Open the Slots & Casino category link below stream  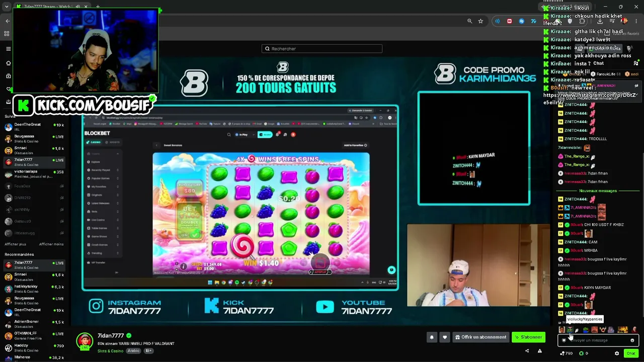(110, 351)
